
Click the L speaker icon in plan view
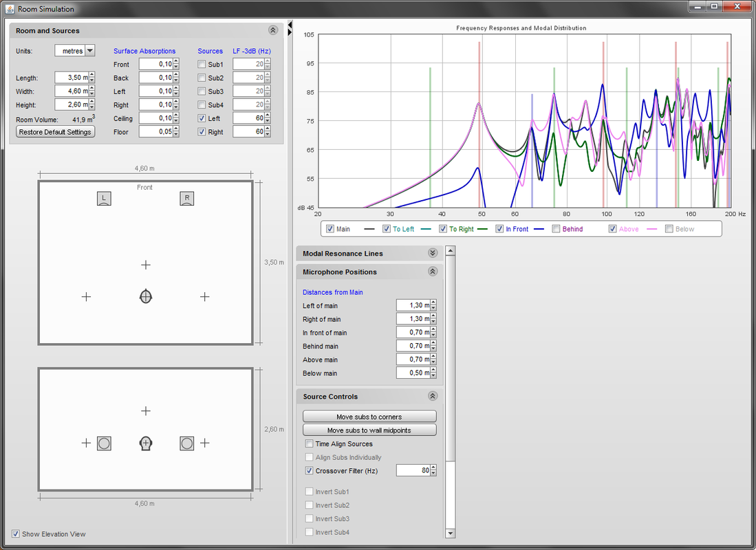104,199
